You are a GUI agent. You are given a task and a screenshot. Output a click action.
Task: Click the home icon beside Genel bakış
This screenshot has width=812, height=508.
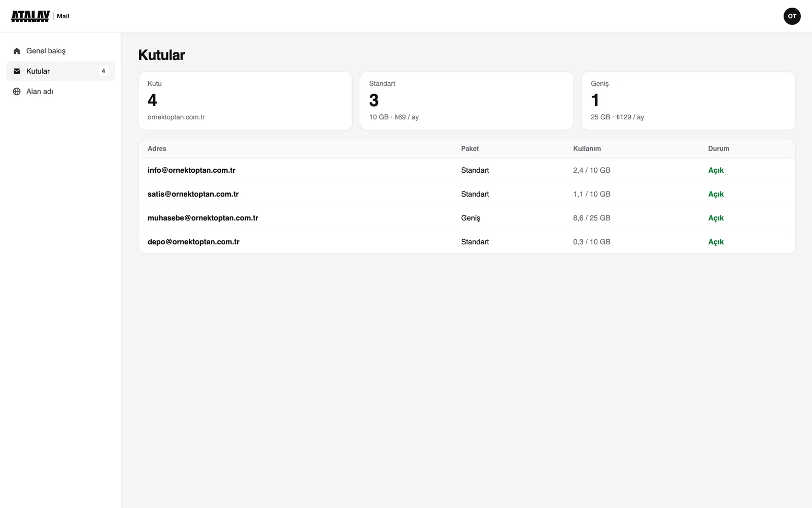(x=17, y=51)
